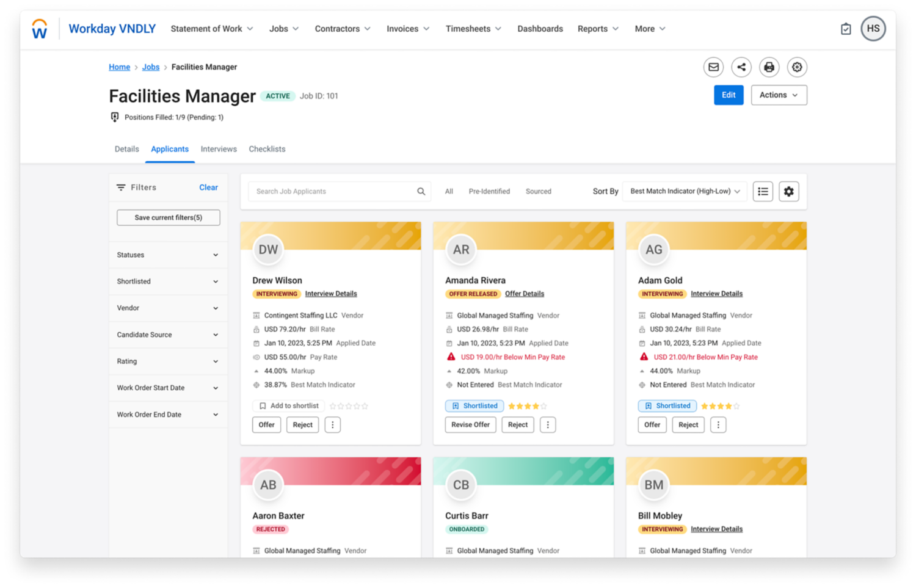Open the Timesheets menu

pos(473,29)
